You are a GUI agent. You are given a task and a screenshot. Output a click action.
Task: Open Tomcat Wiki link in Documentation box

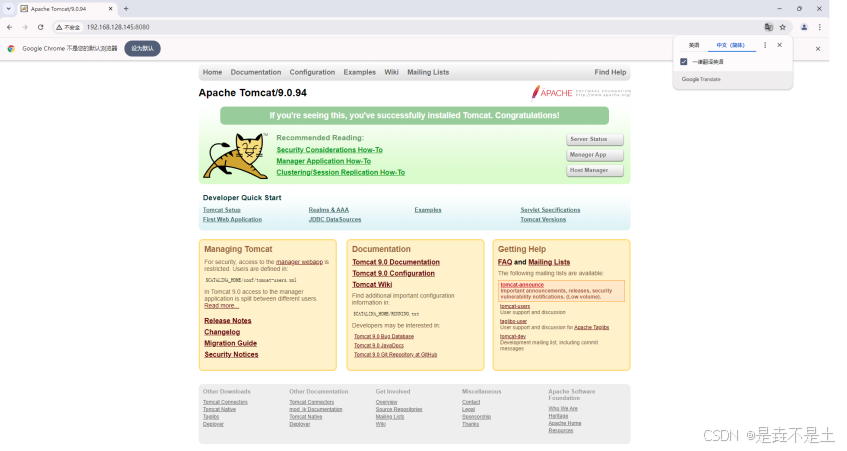tap(372, 285)
